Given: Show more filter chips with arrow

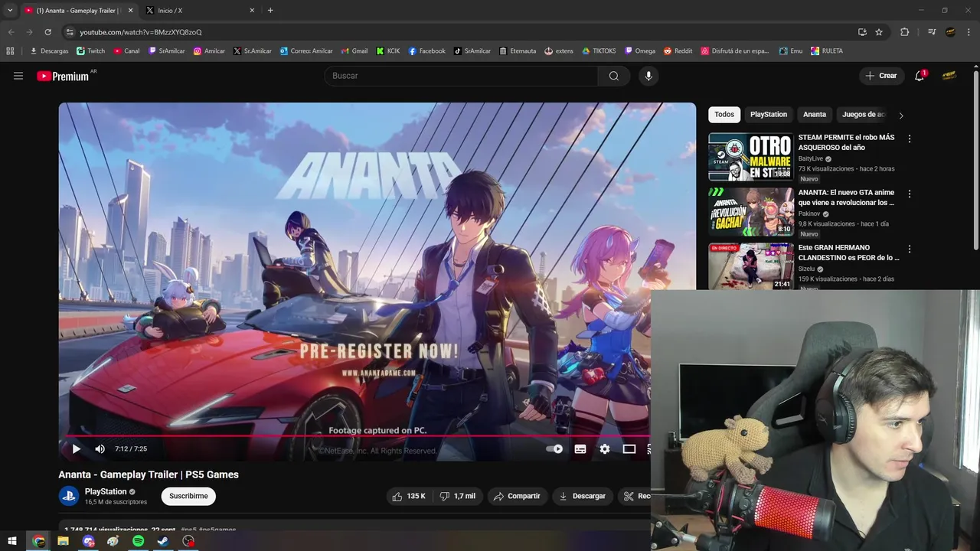Looking at the screenshot, I should (901, 116).
